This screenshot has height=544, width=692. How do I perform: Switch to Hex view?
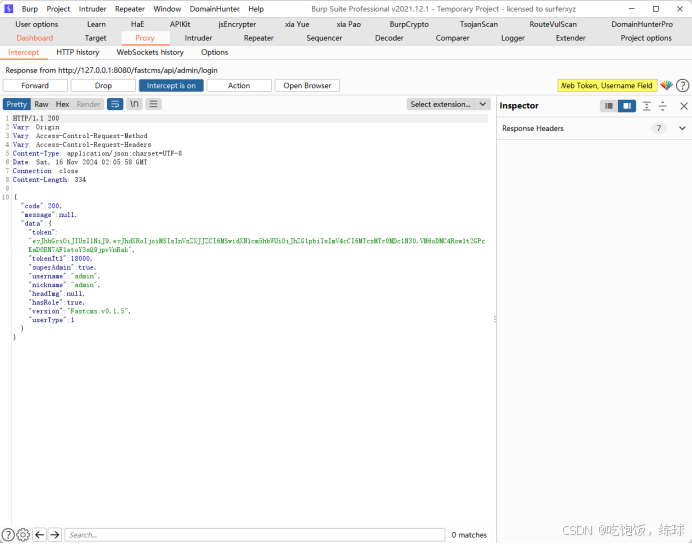pos(62,104)
